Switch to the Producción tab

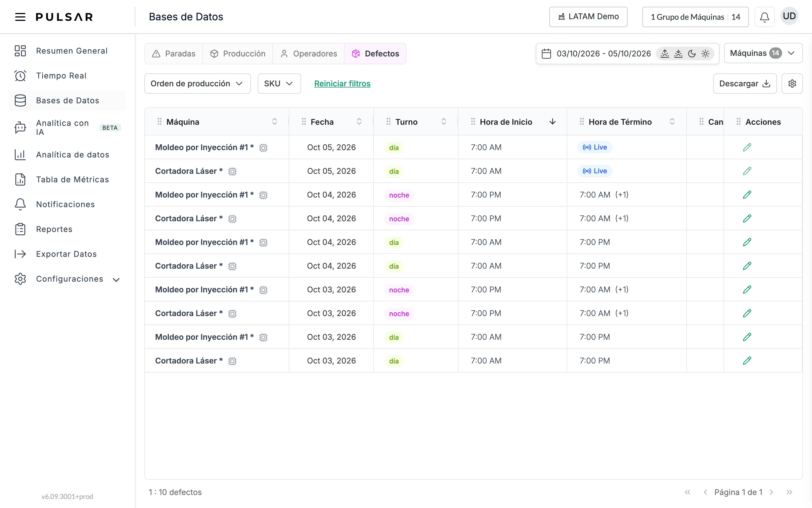coord(238,53)
